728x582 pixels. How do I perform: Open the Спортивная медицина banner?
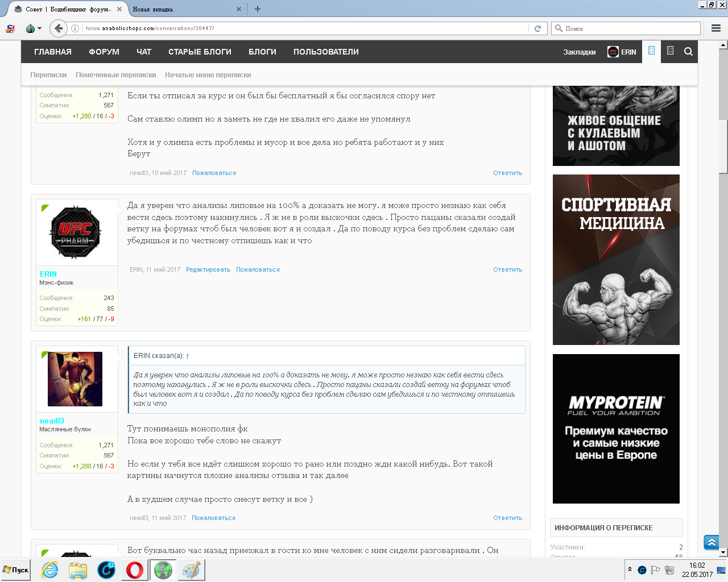point(616,259)
